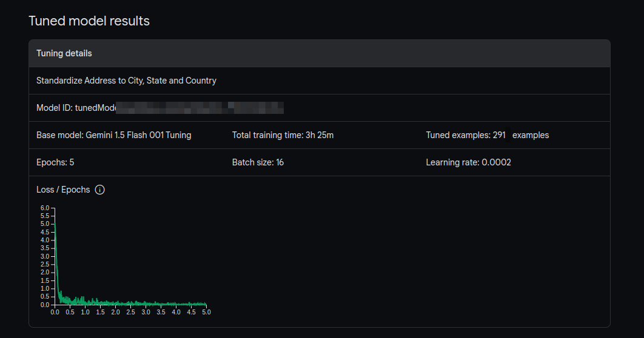
Task: Select the Standardize Address description text
Action: click(x=126, y=81)
